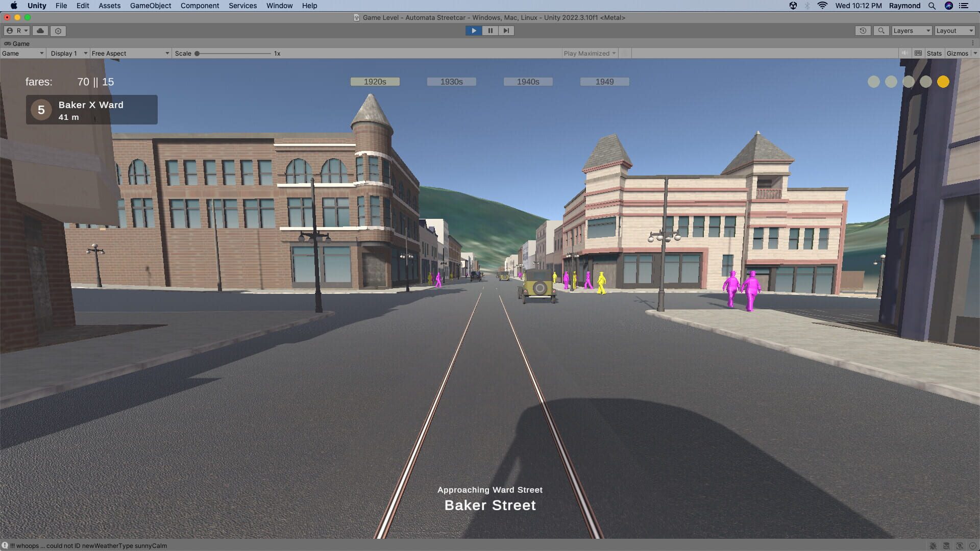Click the Unity cloud services icon
980x551 pixels.
(40, 31)
